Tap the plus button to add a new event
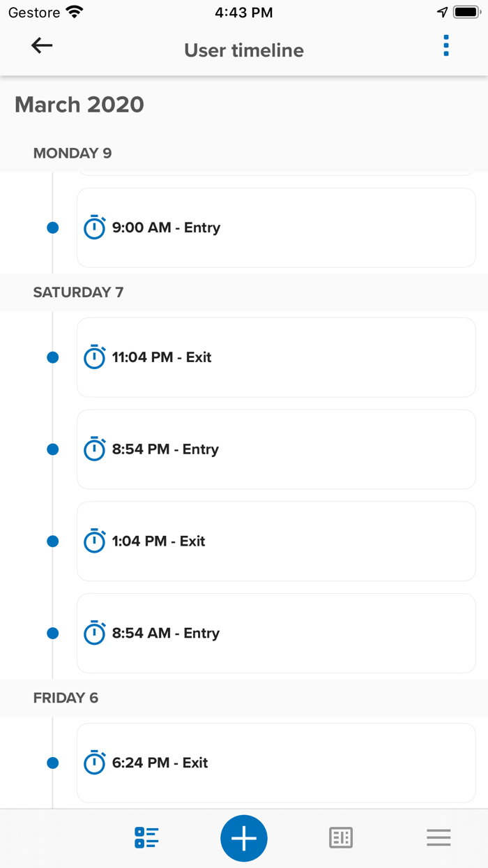This screenshot has height=868, width=488. [x=244, y=838]
